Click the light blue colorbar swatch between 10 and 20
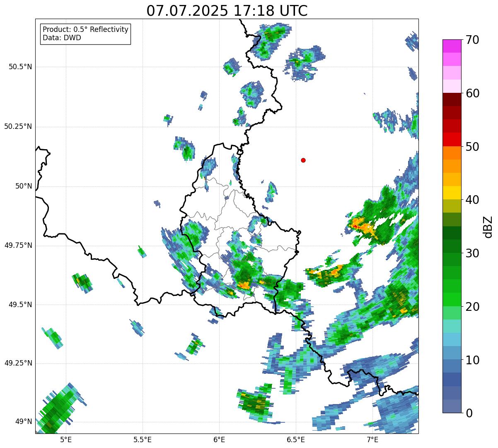The image size is (498, 448). [452, 339]
